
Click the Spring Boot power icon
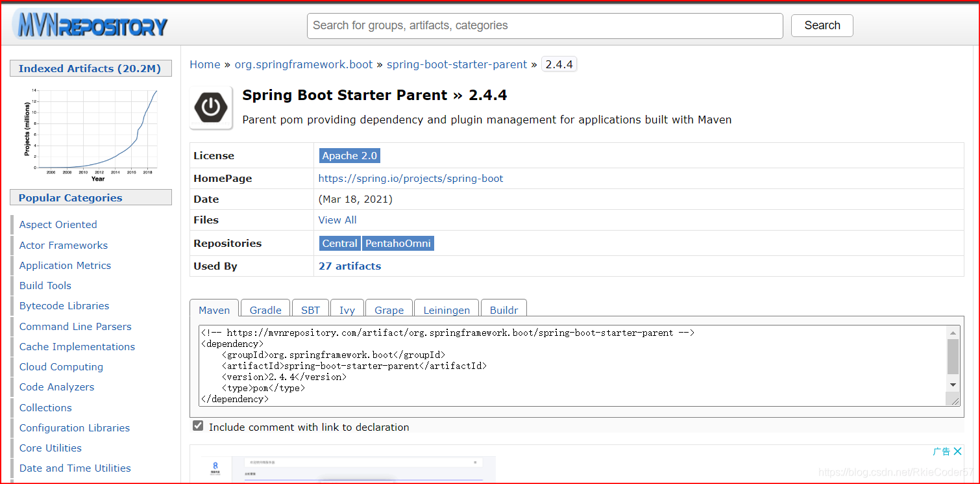(x=211, y=107)
